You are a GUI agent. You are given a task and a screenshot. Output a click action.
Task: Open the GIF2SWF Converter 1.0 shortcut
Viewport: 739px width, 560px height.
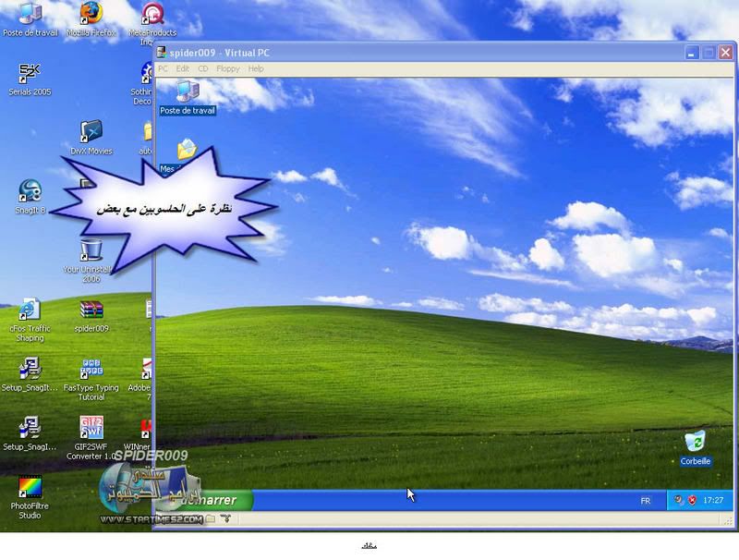click(91, 438)
